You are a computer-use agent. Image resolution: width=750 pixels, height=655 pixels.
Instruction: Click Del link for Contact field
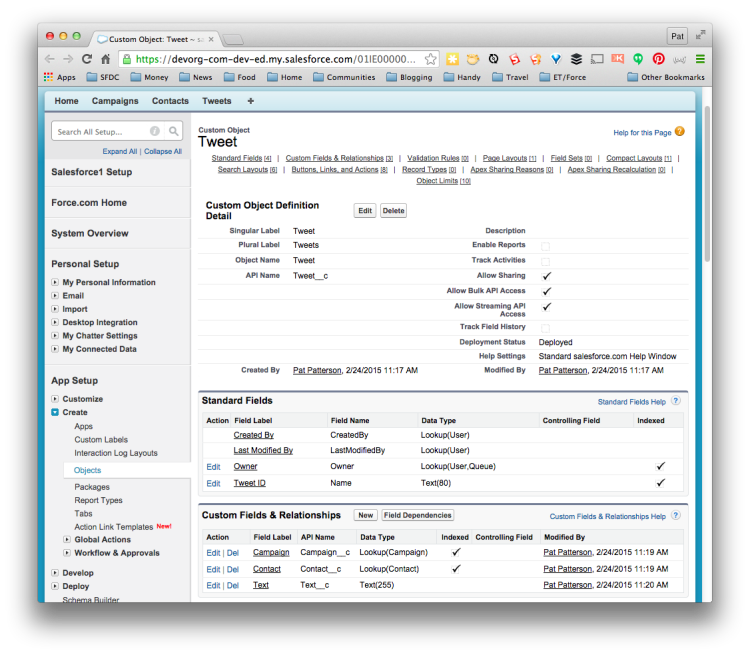pyautogui.click(x=233, y=569)
